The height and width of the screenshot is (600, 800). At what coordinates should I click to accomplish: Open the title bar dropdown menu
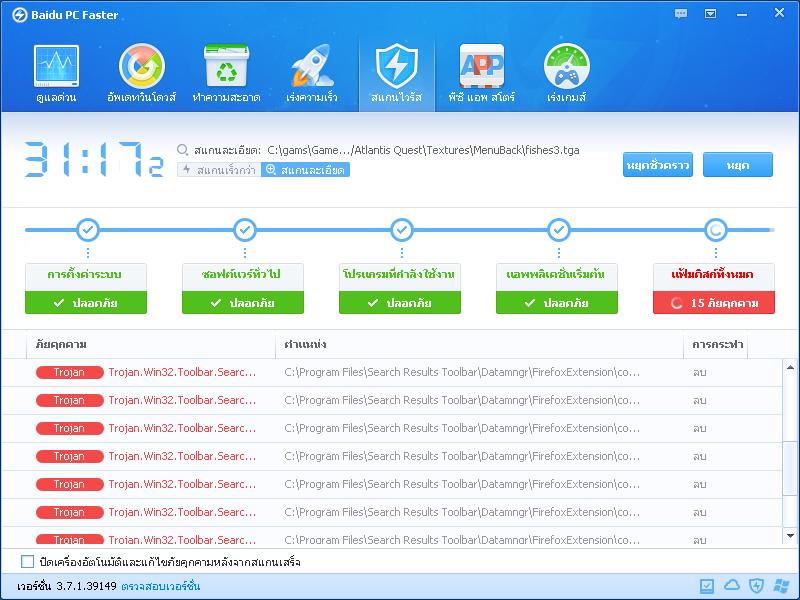click(710, 14)
